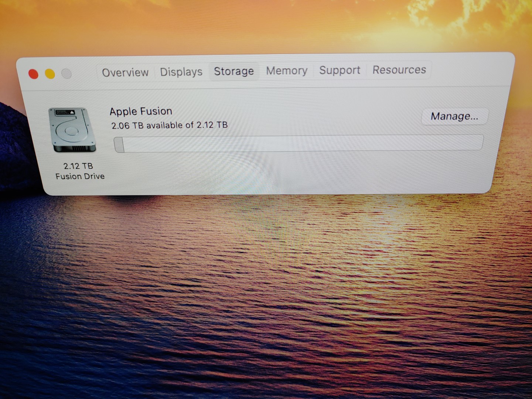This screenshot has width=532, height=399.
Task: Click '2.06 TB available of 2.12 TB' text
Action: pos(170,125)
